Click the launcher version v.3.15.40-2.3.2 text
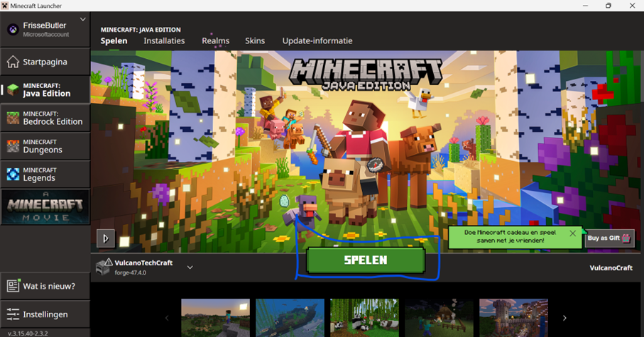This screenshot has height=337, width=644. pyautogui.click(x=28, y=333)
